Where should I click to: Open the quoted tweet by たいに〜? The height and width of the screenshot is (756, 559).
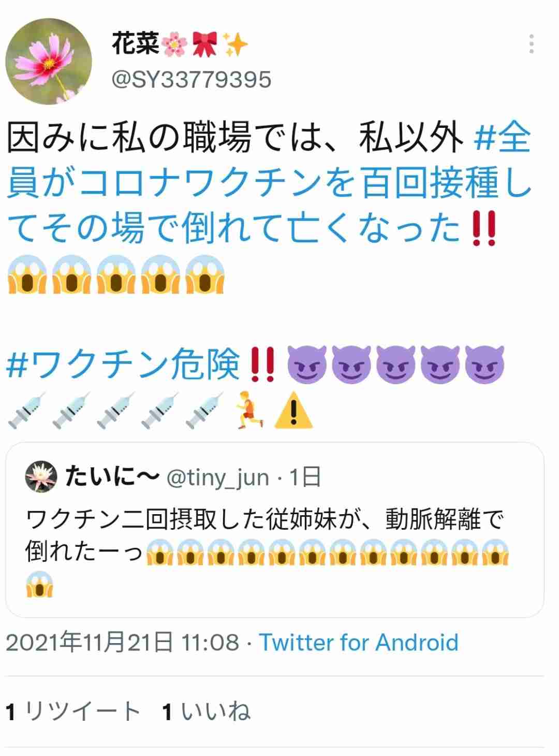(x=274, y=530)
